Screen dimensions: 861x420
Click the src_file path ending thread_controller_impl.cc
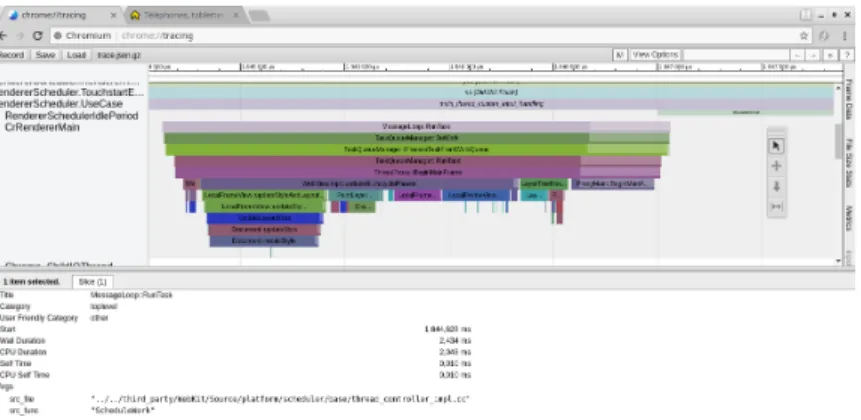(281, 399)
